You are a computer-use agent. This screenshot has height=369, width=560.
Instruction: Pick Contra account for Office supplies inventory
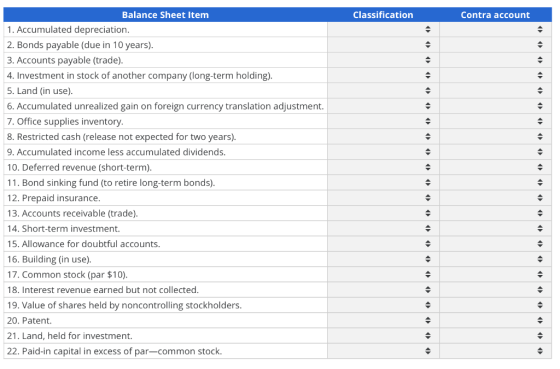(495, 121)
